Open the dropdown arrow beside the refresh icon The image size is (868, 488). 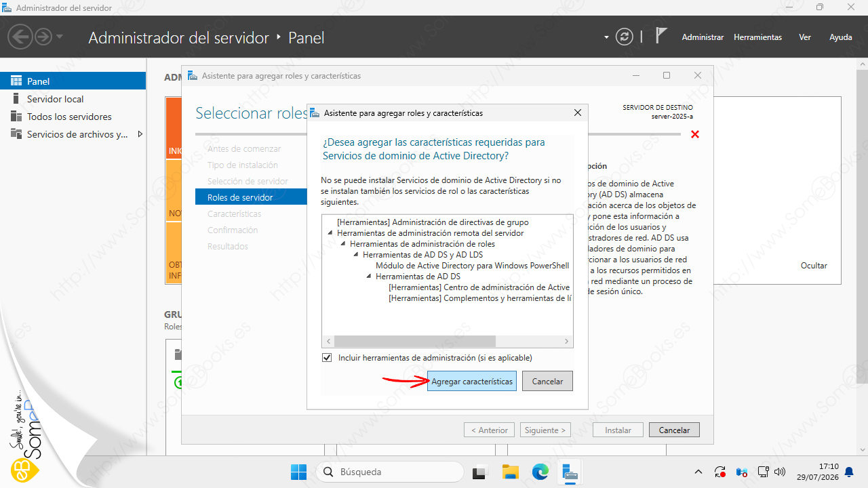click(607, 37)
